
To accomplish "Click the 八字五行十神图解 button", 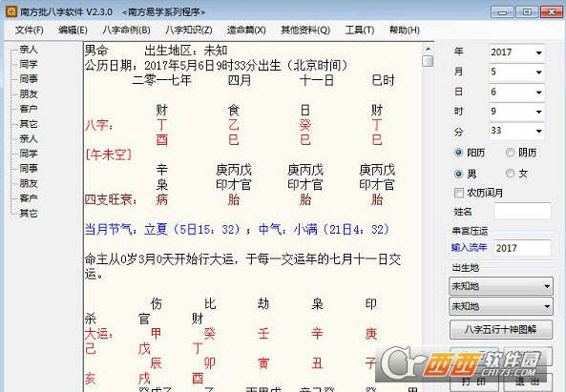I will point(501,329).
